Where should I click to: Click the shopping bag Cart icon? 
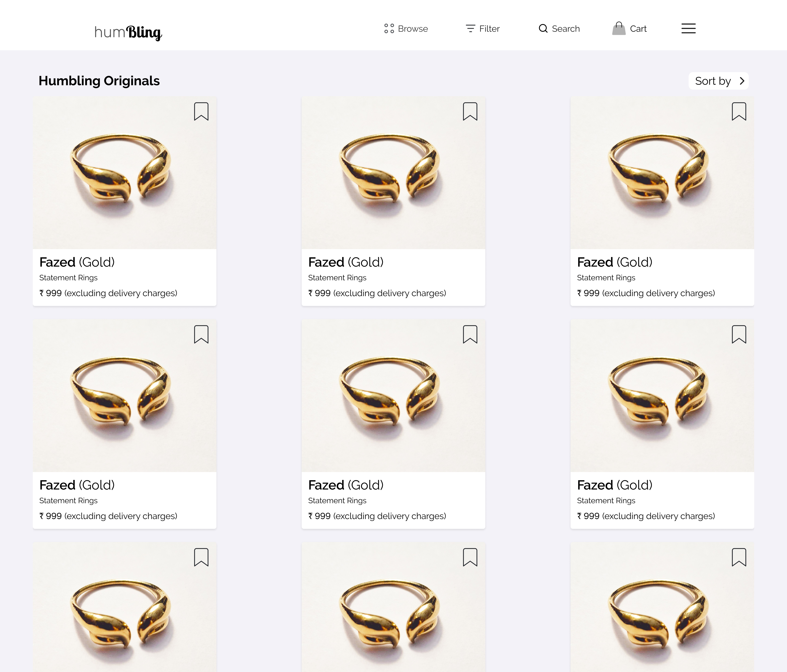pyautogui.click(x=619, y=28)
